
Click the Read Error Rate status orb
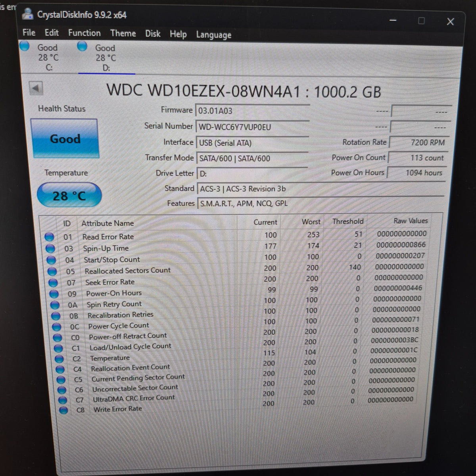click(x=49, y=237)
